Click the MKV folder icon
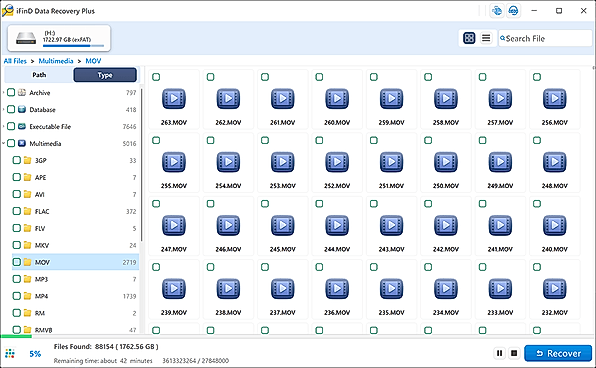596x368 pixels. 27,245
